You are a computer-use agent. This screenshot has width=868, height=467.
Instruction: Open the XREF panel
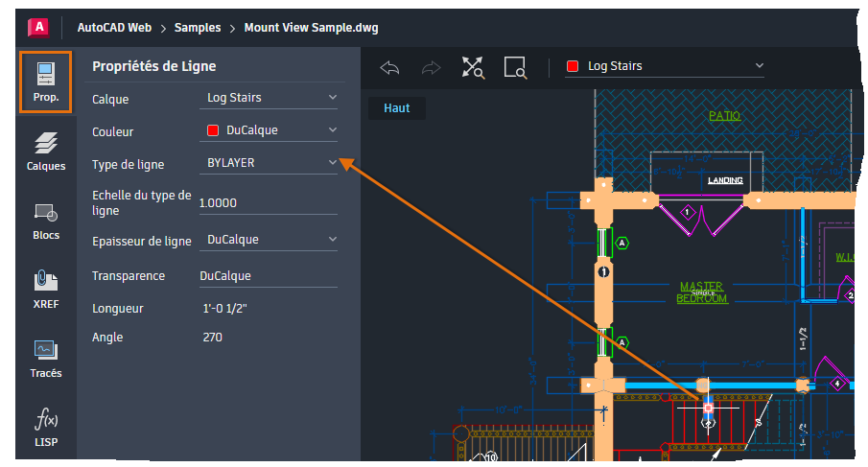[x=46, y=290]
